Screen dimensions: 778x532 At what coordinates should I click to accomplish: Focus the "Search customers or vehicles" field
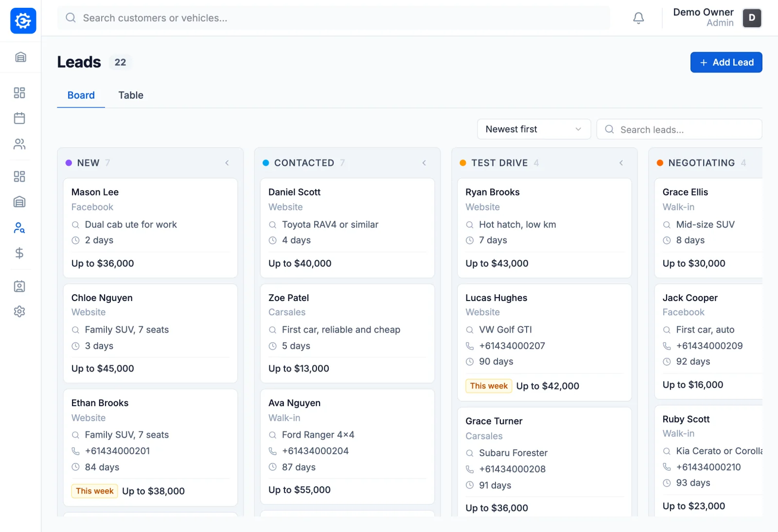pyautogui.click(x=334, y=18)
